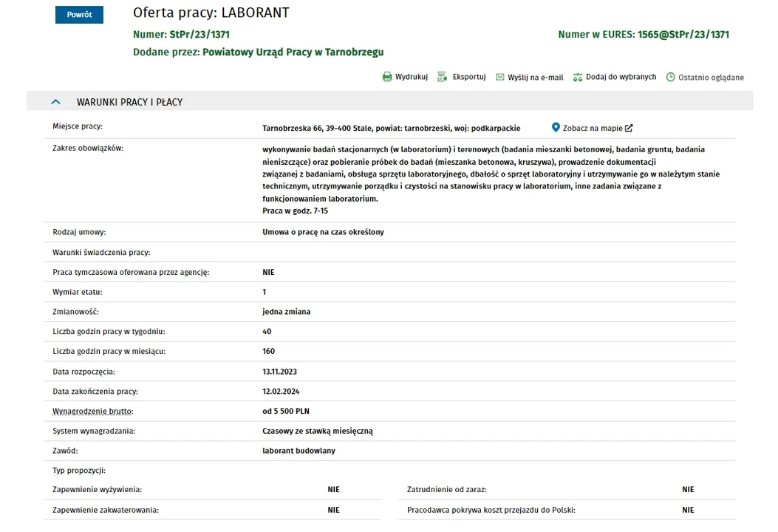Click the monthly hours value 160
The image size is (778, 532).
(268, 352)
